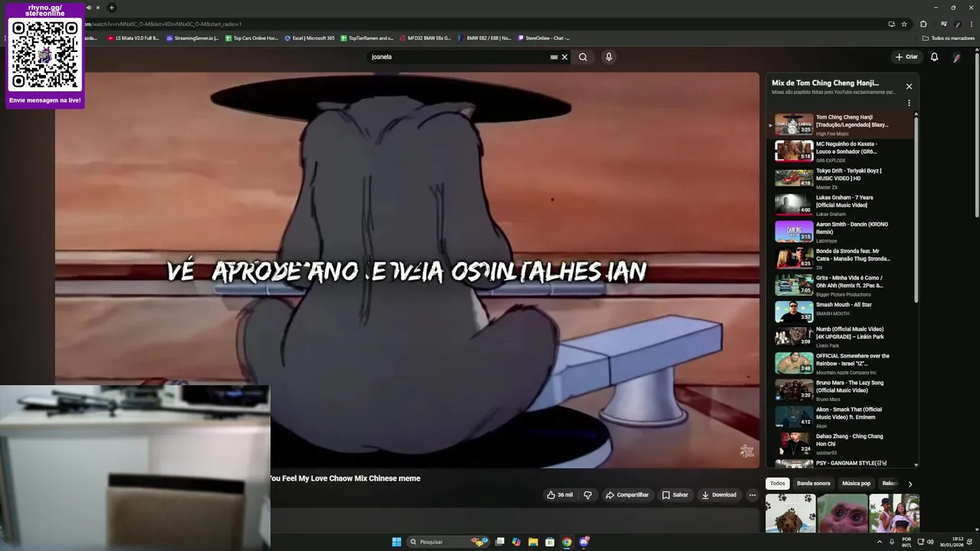This screenshot has height=551, width=980.
Task: Open the browser extensions puzzle icon
Action: point(923,24)
